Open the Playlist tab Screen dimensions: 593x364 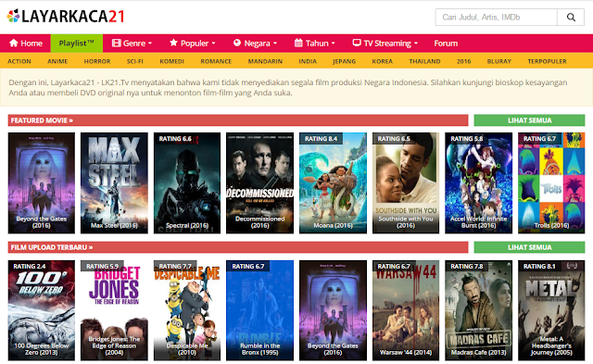pyautogui.click(x=76, y=44)
